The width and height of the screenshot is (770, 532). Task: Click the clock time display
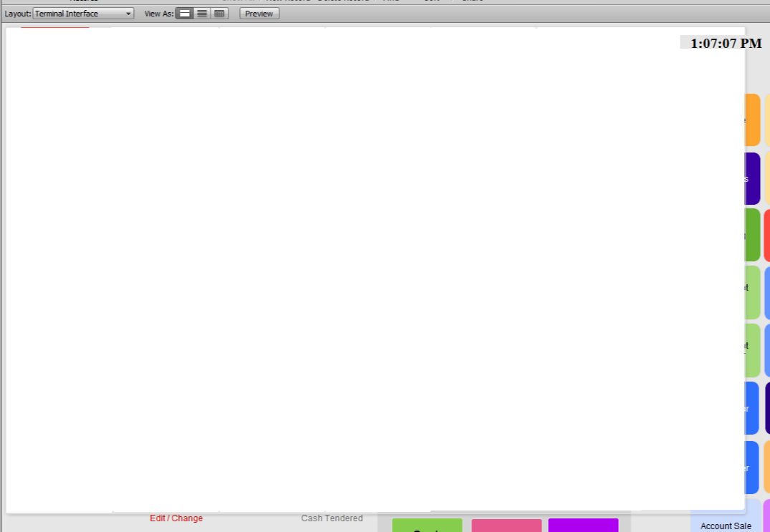(x=726, y=44)
